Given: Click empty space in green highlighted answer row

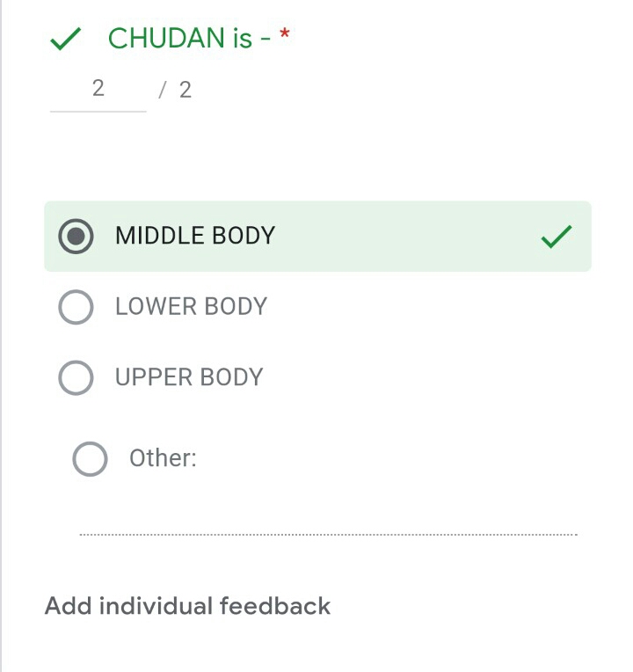Looking at the screenshot, I should [x=404, y=237].
